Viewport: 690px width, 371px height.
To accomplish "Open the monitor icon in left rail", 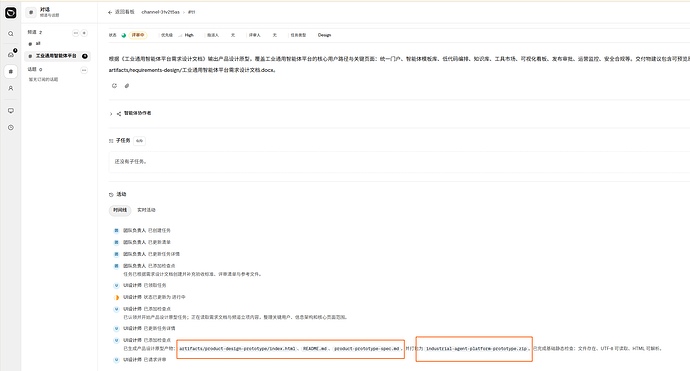I will [11, 111].
